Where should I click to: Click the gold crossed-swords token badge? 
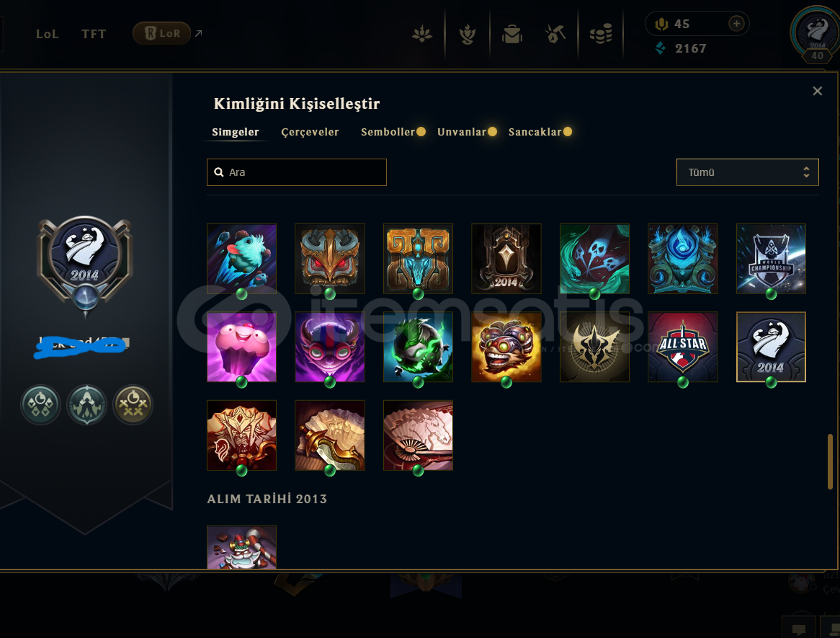pos(133,404)
